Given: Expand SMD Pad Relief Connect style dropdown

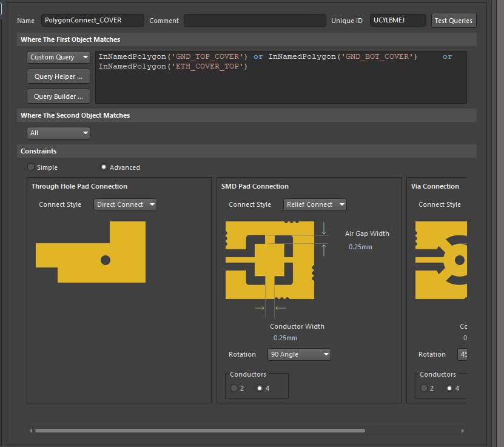Looking at the screenshot, I should [315, 204].
